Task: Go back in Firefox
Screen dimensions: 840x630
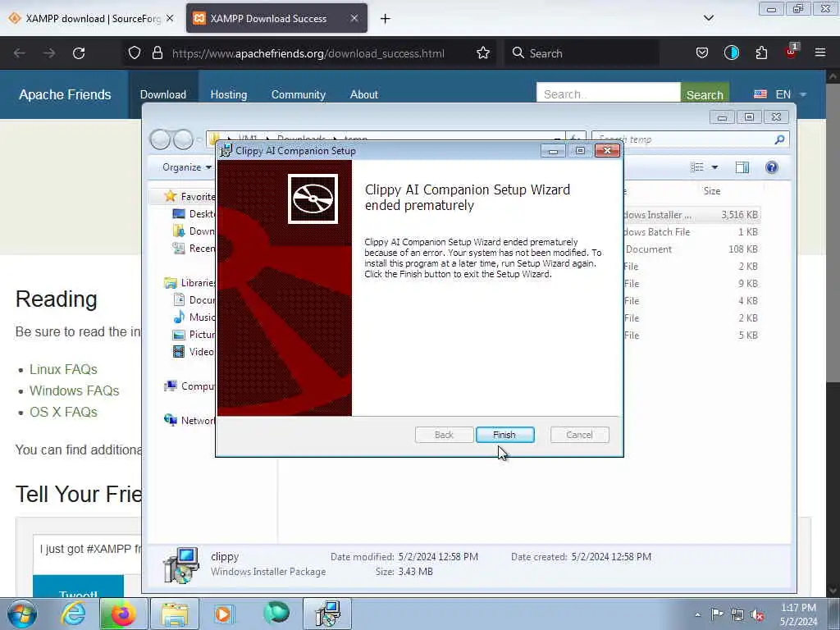Action: 20,53
